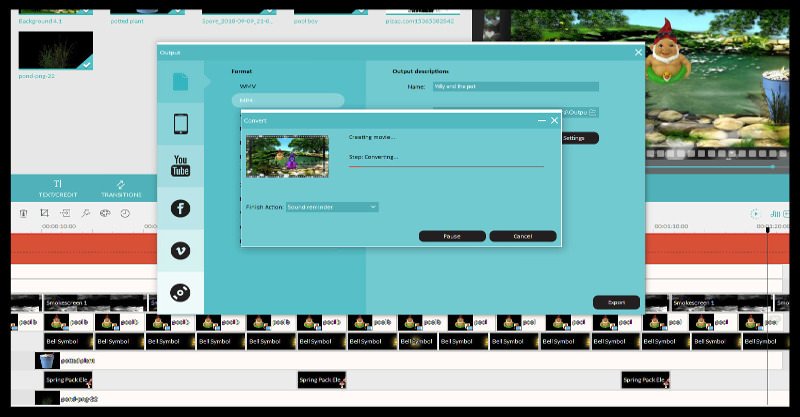Click the Format heading in Output dialog

pos(242,71)
